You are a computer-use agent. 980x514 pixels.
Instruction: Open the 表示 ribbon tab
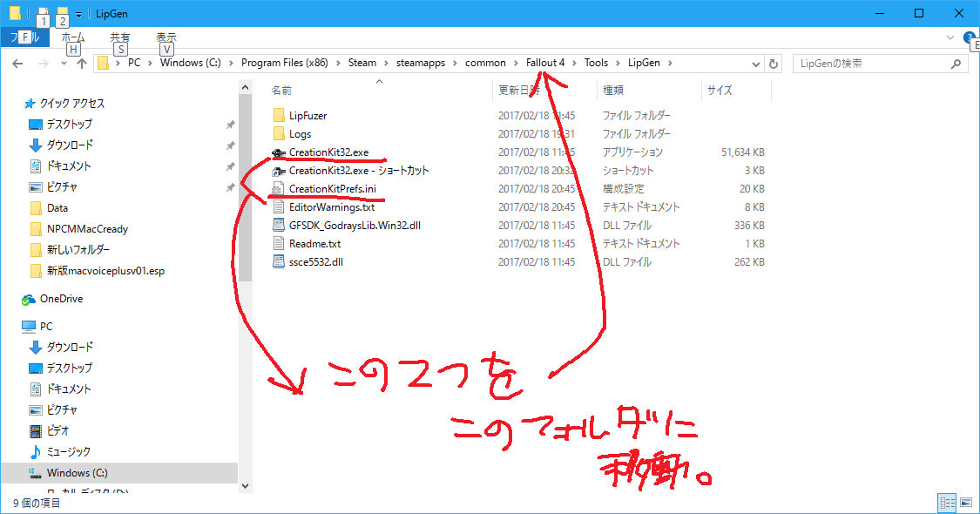[x=166, y=37]
